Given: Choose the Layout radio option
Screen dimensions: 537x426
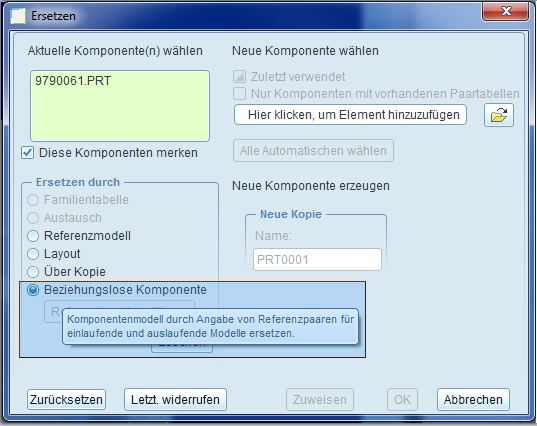Looking at the screenshot, I should point(33,254).
